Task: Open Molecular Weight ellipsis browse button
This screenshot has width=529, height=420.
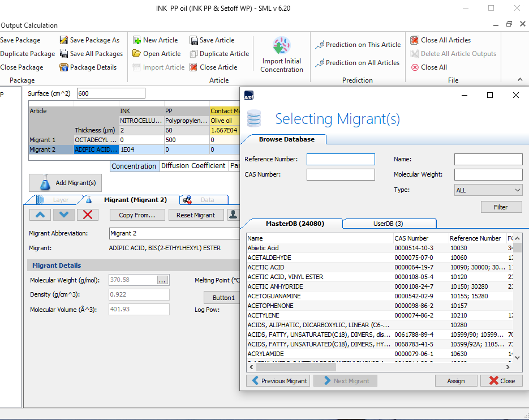Action: coord(162,280)
